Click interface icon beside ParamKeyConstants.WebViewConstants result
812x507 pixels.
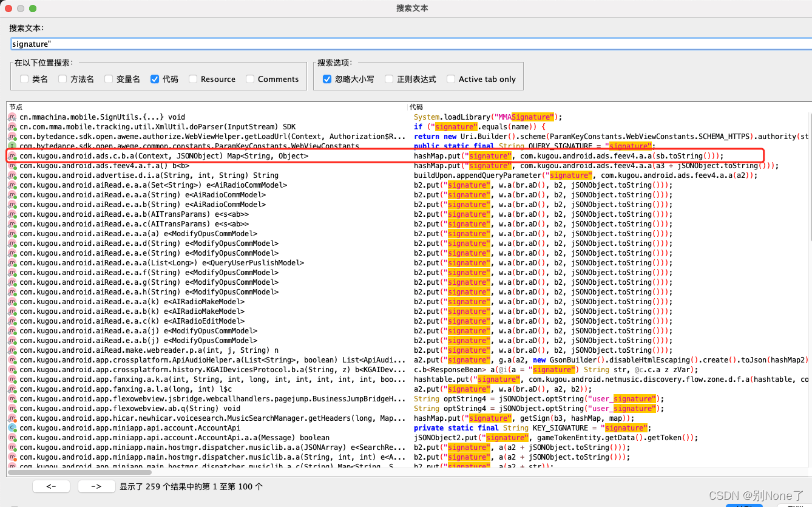(12, 146)
